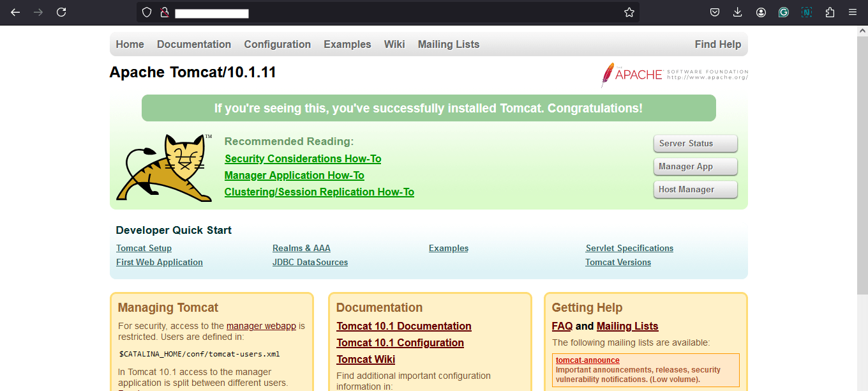Open the Examples nav item
The width and height of the screenshot is (868, 391).
pos(347,44)
